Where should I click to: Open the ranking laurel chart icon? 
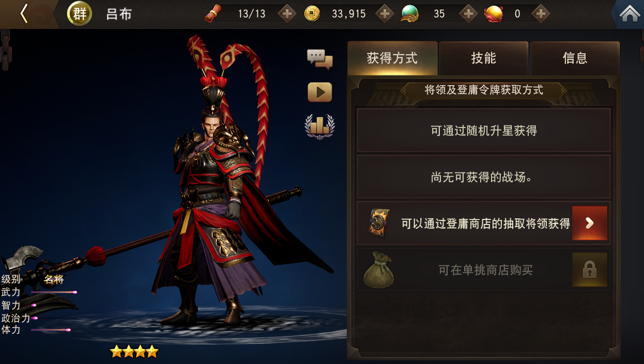click(319, 126)
